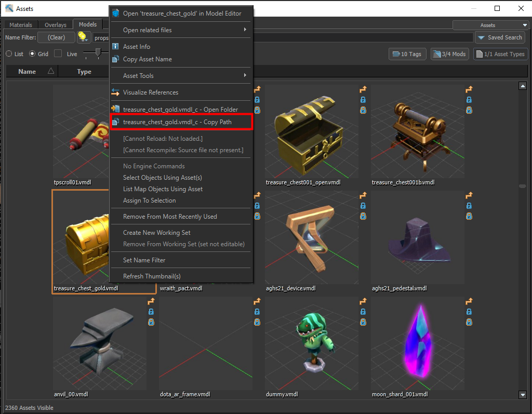The width and height of the screenshot is (532, 414).
Task: Switch to the Materials tab
Action: pyautogui.click(x=21, y=25)
